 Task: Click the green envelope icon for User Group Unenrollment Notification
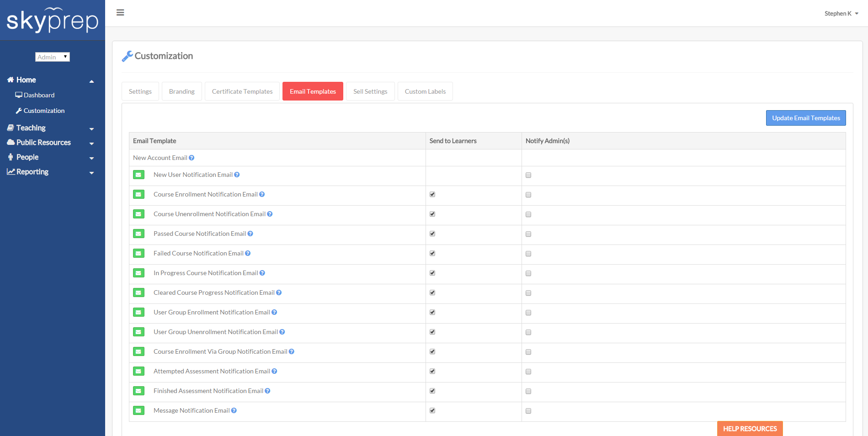[x=138, y=332]
